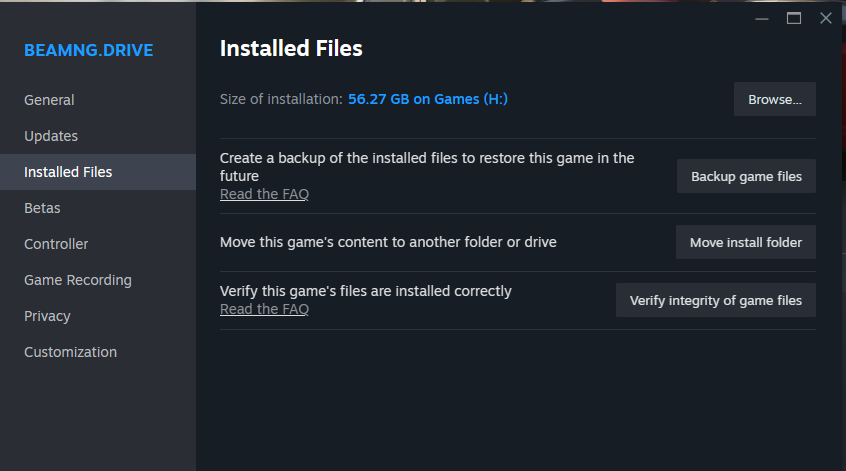The width and height of the screenshot is (846, 471).
Task: Switch to the Updates section
Action: pyautogui.click(x=51, y=136)
